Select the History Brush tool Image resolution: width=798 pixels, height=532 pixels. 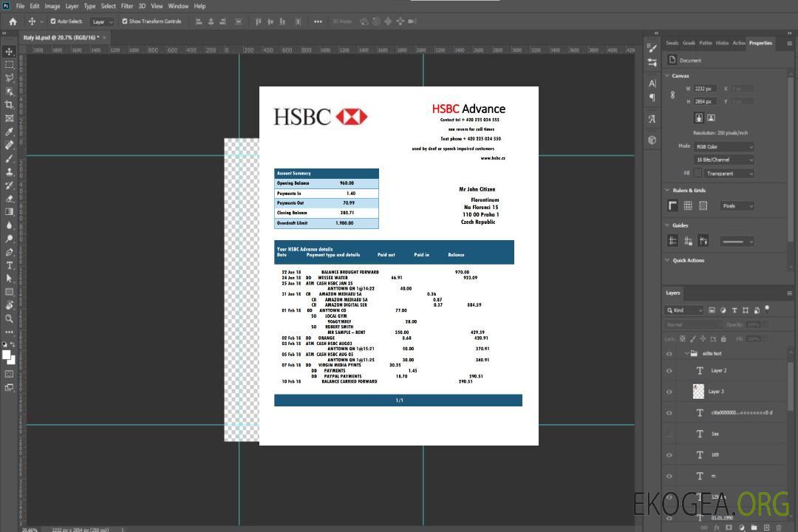coord(9,185)
